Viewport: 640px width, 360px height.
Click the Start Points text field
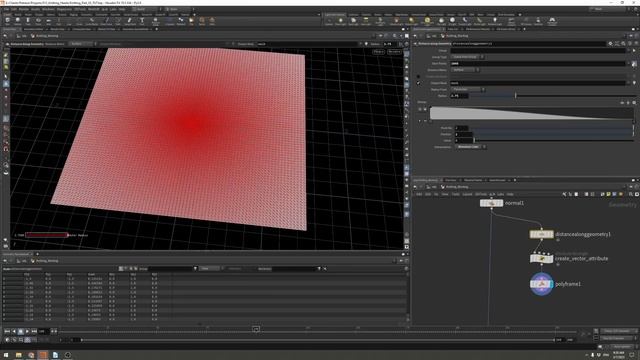tap(538, 64)
